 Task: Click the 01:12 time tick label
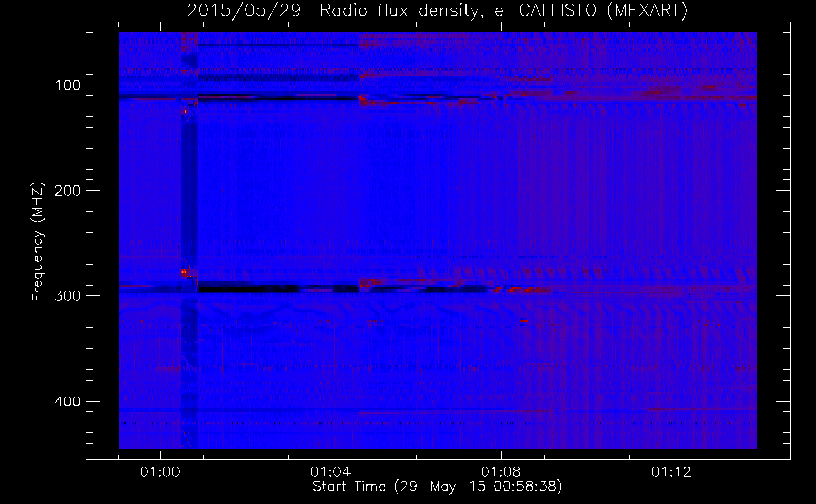click(671, 472)
